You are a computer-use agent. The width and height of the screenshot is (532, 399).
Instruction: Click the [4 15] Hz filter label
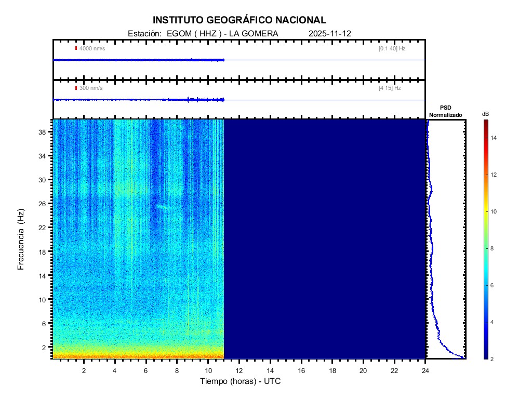coord(390,88)
